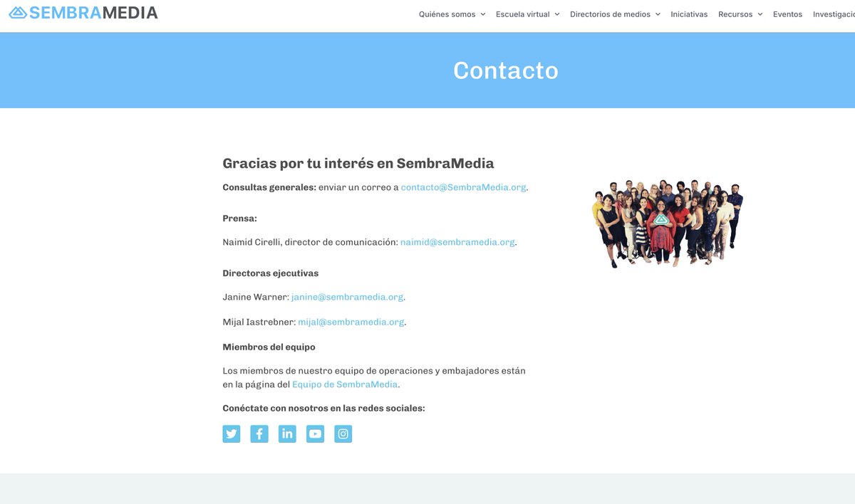Expand Directorios de medios menu
The width and height of the screenshot is (855, 504).
click(x=615, y=14)
